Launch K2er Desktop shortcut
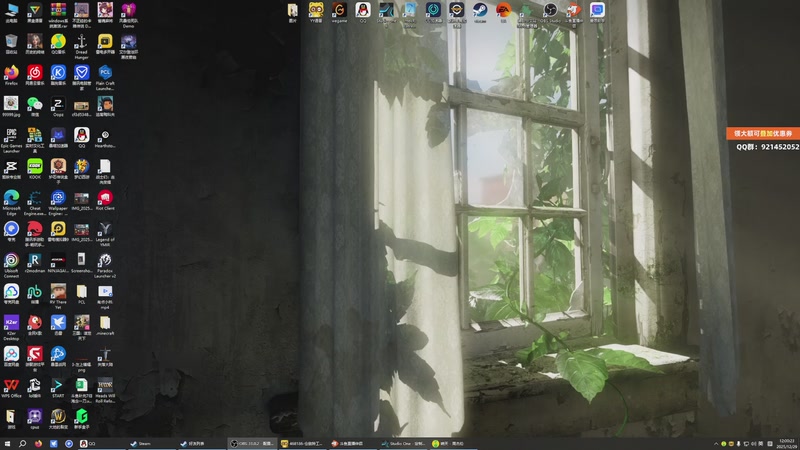The image size is (800, 450). [11, 328]
